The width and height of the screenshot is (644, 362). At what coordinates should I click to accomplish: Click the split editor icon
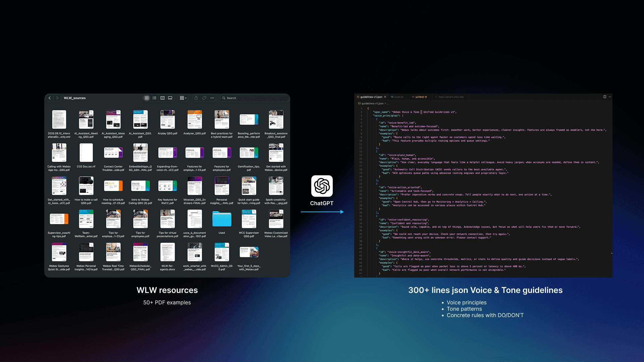pyautogui.click(x=605, y=97)
